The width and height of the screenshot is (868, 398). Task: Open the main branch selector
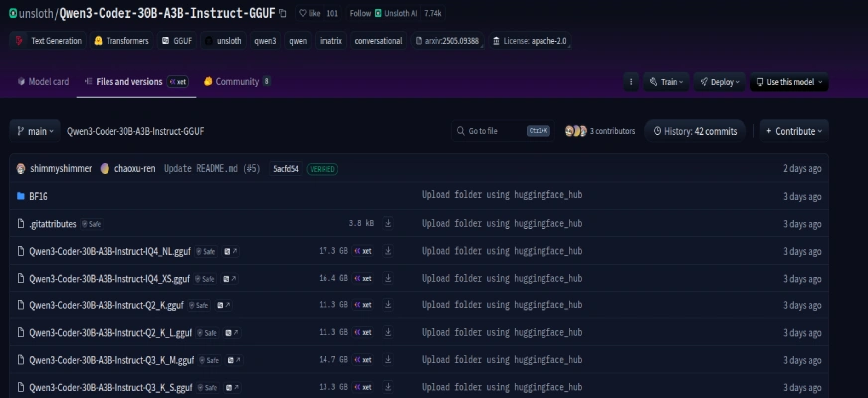[x=35, y=131]
